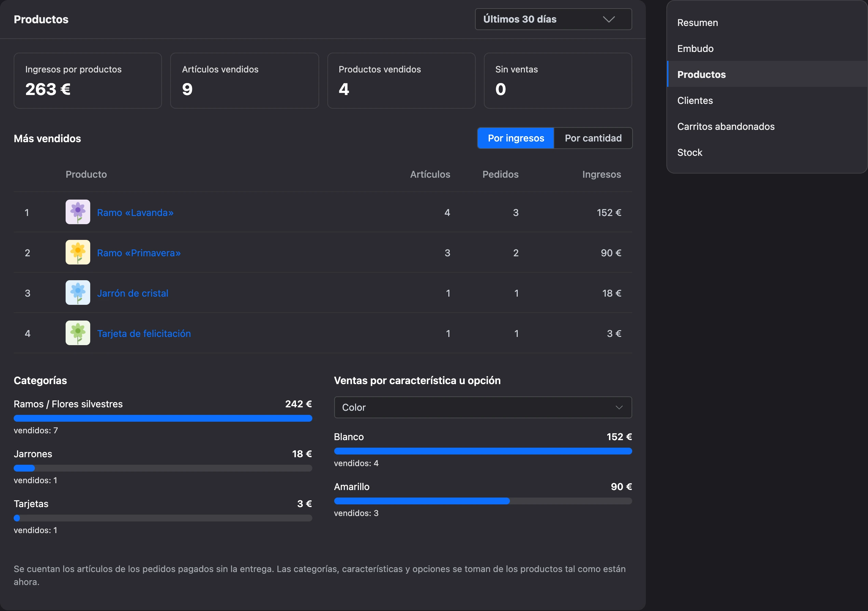Click the Ingresos por productos summary card
The width and height of the screenshot is (868, 611).
coord(88,81)
